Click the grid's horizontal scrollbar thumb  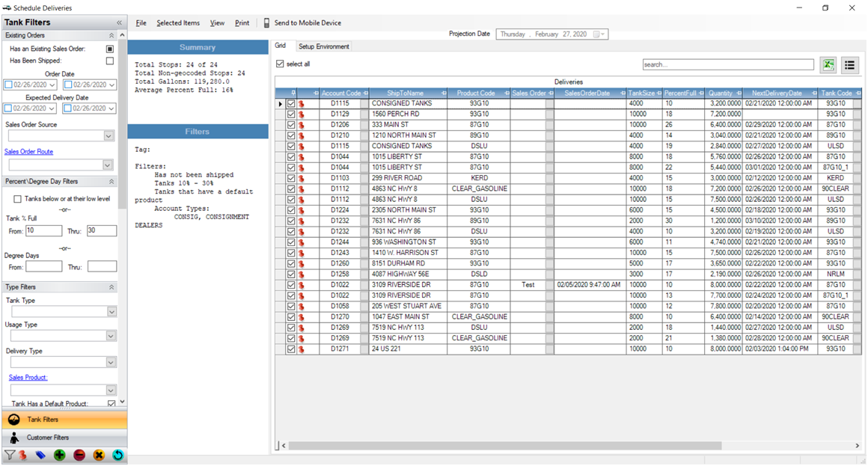[505, 446]
